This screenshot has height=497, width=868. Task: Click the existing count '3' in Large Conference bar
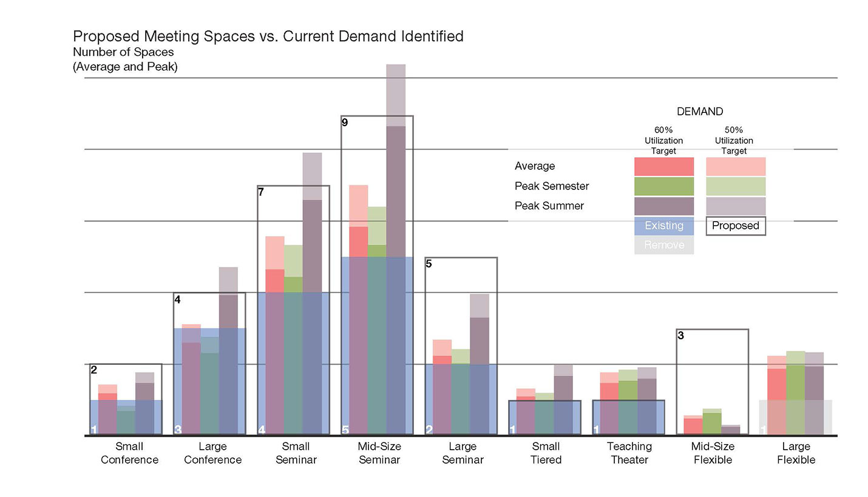coord(178,430)
